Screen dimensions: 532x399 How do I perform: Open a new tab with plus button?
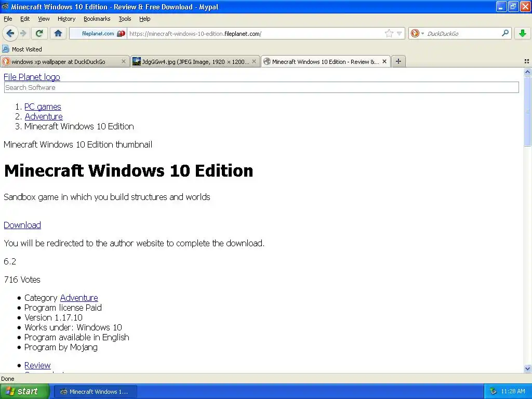pyautogui.click(x=398, y=61)
